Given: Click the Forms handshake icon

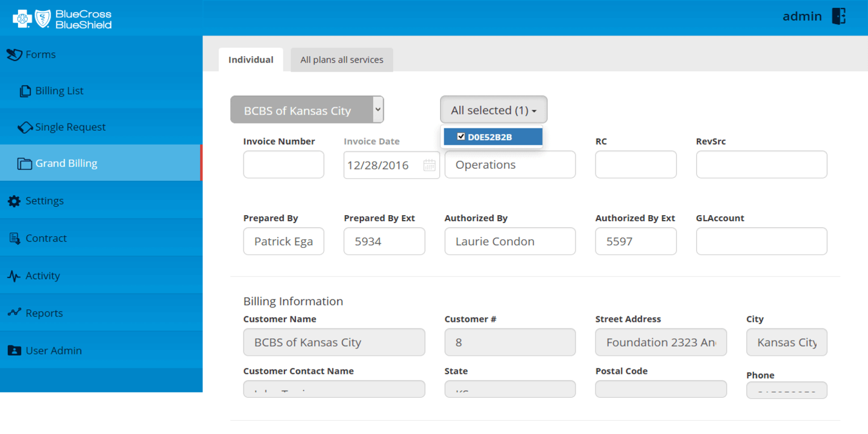Looking at the screenshot, I should pyautogui.click(x=14, y=55).
